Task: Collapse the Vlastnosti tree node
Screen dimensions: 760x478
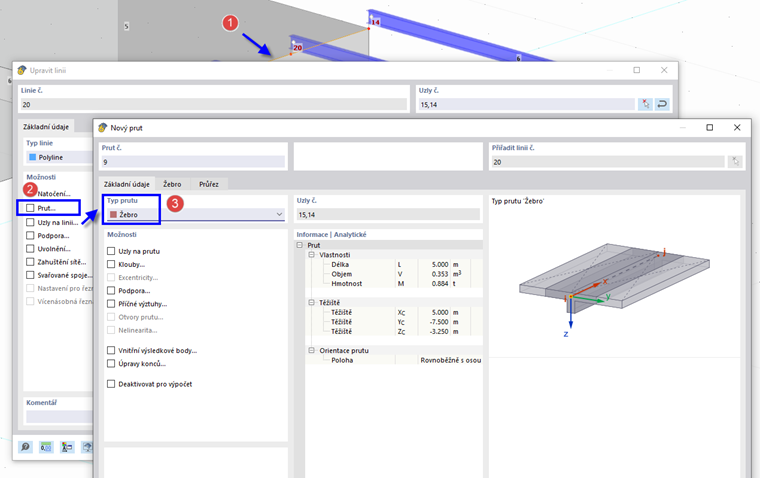Action: (312, 255)
